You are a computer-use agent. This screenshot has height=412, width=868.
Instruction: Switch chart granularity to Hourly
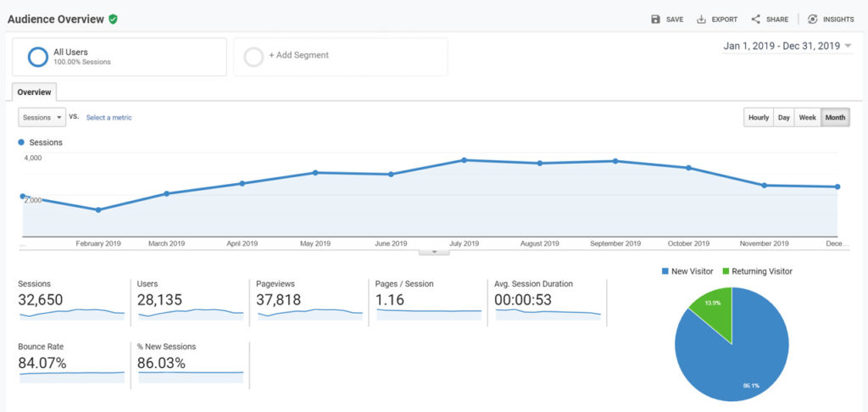click(759, 117)
